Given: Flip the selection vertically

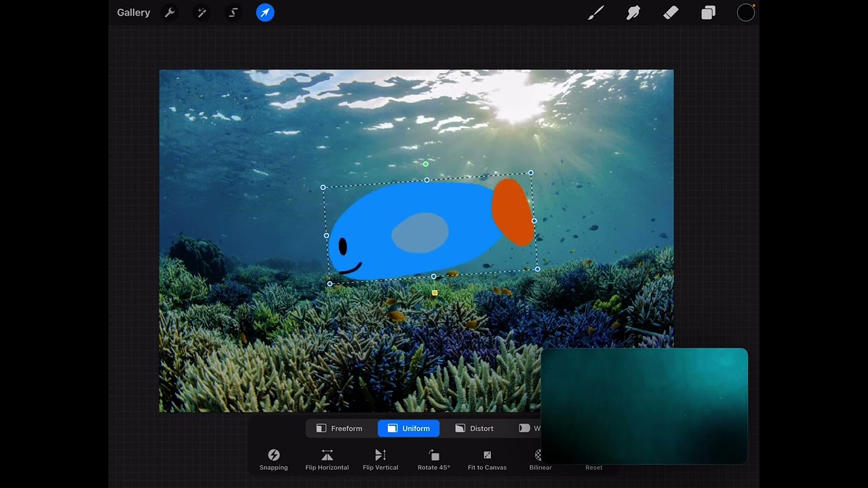Looking at the screenshot, I should 380,460.
